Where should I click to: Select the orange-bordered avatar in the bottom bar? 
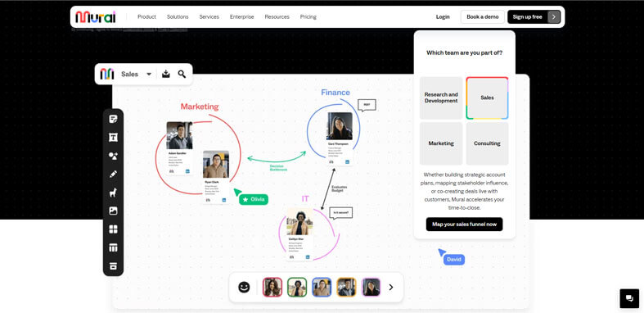tap(346, 287)
